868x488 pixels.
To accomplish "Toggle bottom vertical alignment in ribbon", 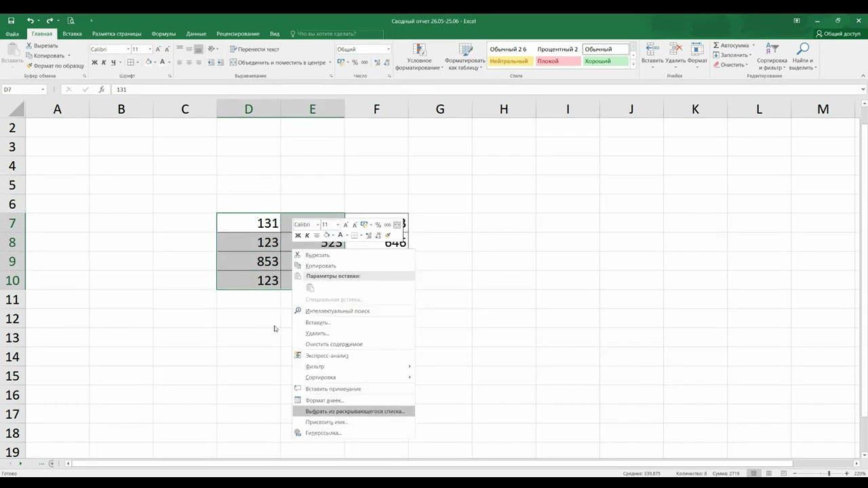I will click(198, 49).
